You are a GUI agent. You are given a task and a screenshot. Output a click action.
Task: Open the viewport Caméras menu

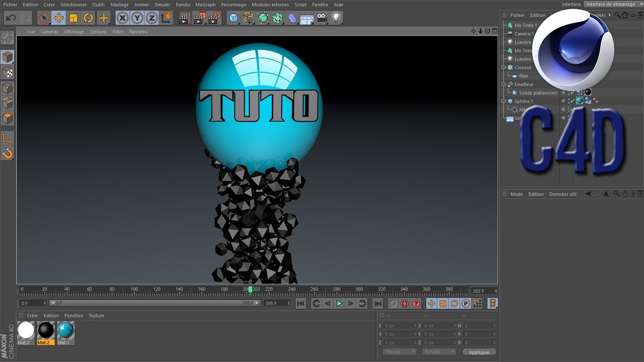tap(50, 32)
